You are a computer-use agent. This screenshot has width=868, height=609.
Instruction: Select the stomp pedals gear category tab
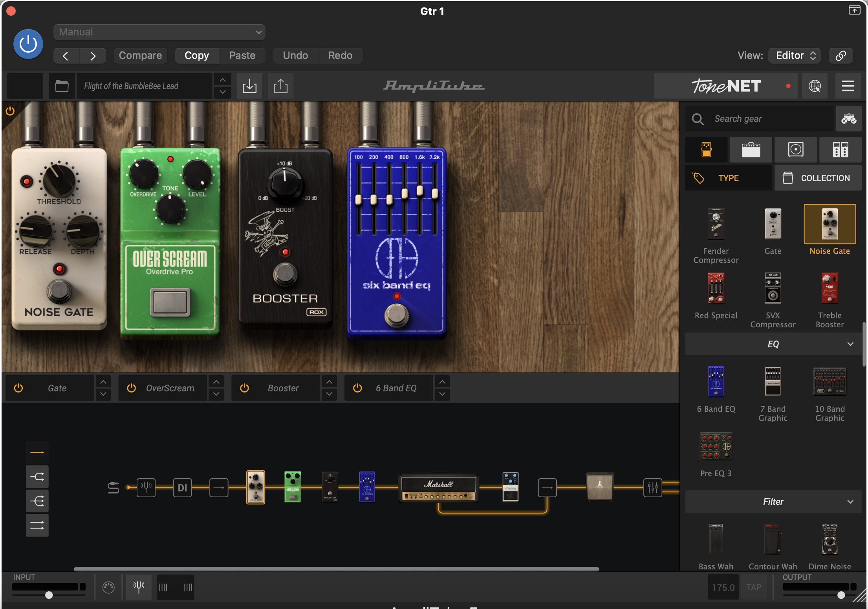pos(706,150)
